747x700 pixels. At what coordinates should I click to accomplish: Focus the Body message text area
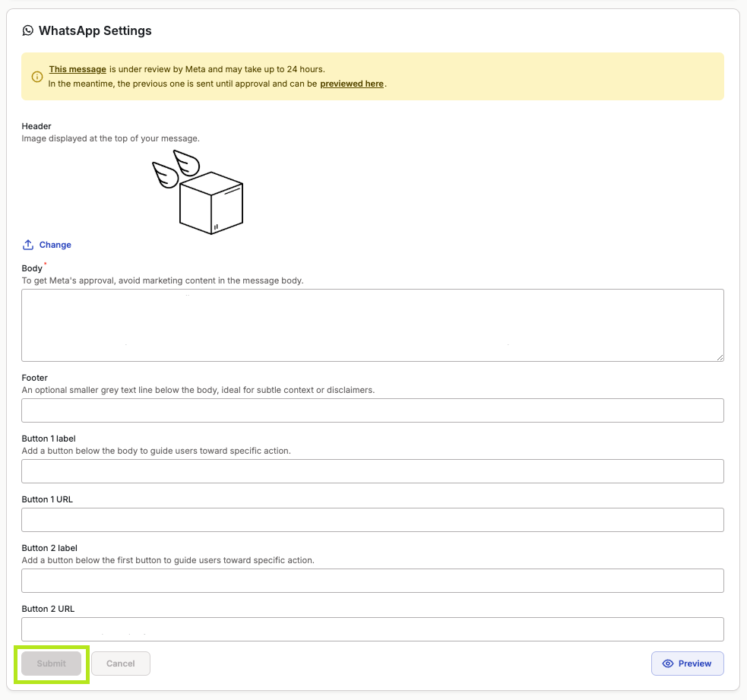tap(372, 325)
